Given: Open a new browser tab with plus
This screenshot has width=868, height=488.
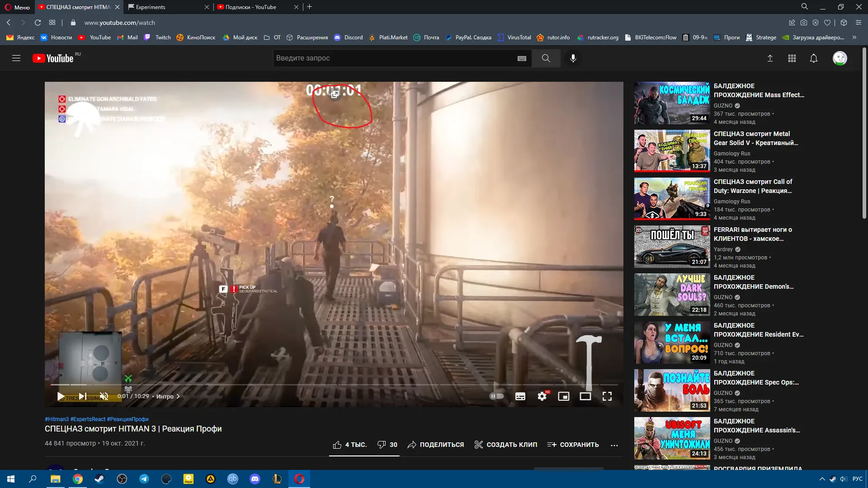Looking at the screenshot, I should [309, 7].
